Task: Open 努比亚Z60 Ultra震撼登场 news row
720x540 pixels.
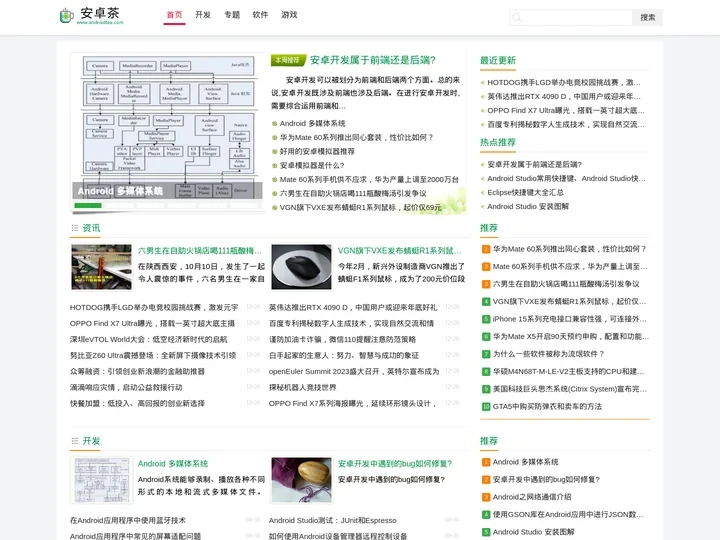Action: [x=153, y=355]
